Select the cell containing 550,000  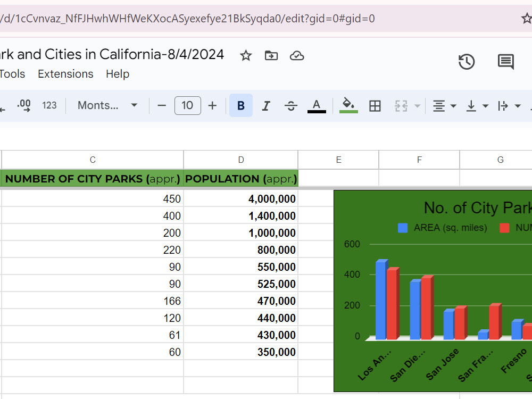pos(241,267)
